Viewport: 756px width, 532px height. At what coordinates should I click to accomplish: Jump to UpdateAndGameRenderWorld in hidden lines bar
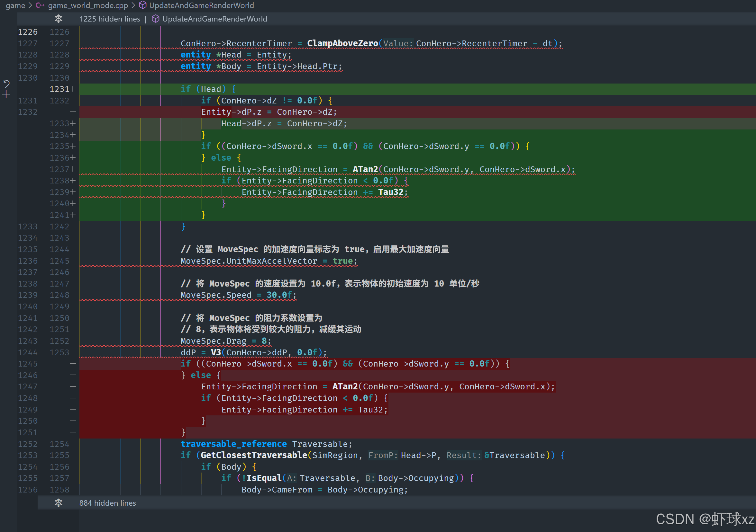coord(215,19)
